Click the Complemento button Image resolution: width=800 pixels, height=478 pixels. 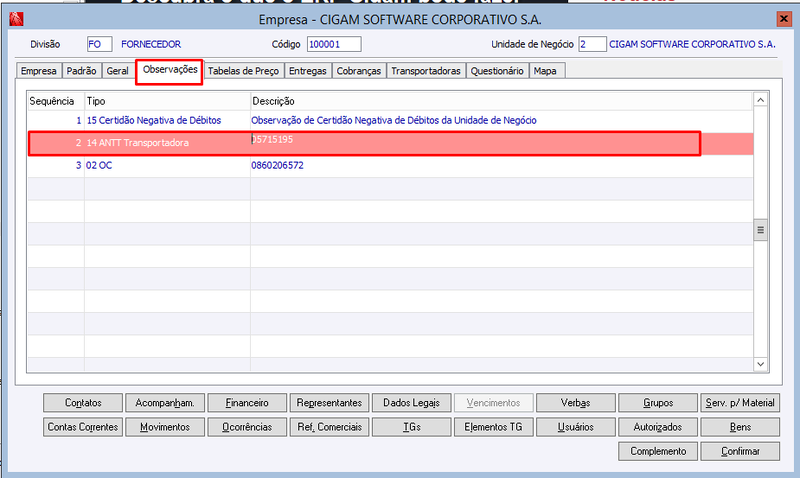click(x=658, y=451)
